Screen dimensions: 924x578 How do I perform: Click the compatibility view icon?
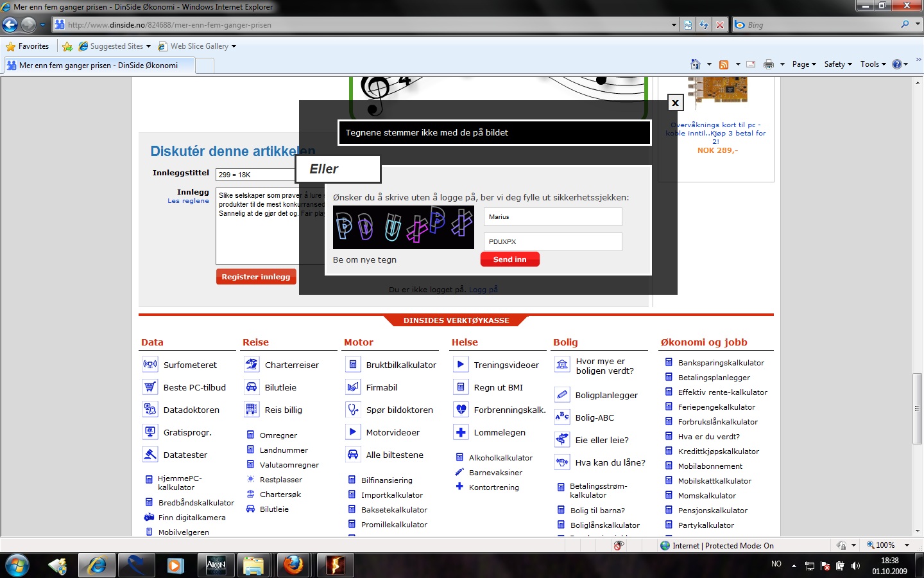click(688, 25)
